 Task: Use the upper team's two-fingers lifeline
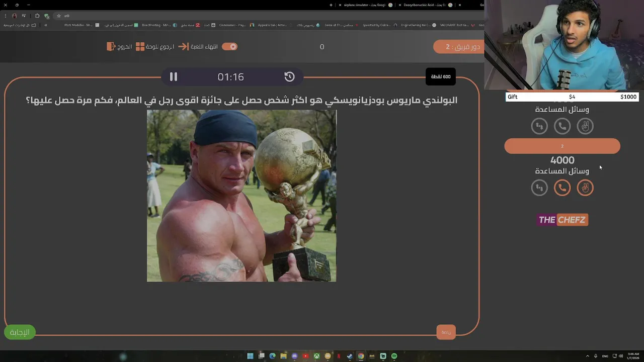[585, 126]
